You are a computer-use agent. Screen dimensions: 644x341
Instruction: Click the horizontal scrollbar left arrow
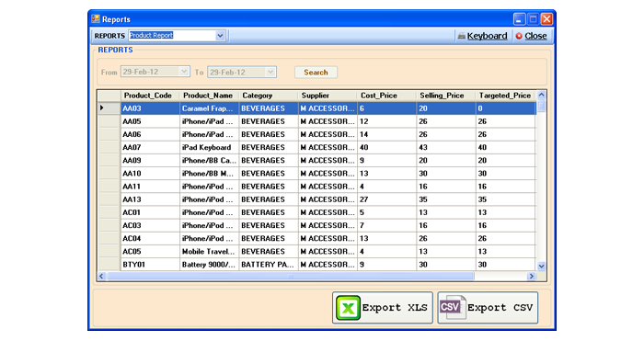[102, 276]
